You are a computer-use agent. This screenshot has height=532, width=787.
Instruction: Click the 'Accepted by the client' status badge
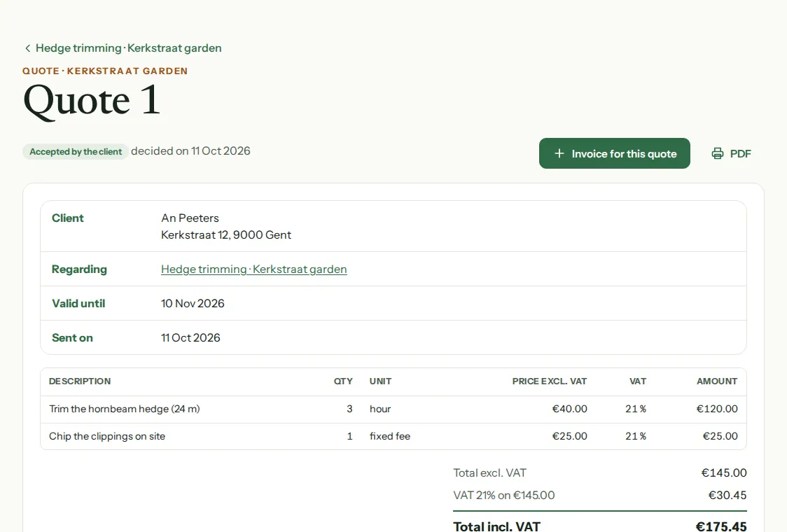click(76, 152)
